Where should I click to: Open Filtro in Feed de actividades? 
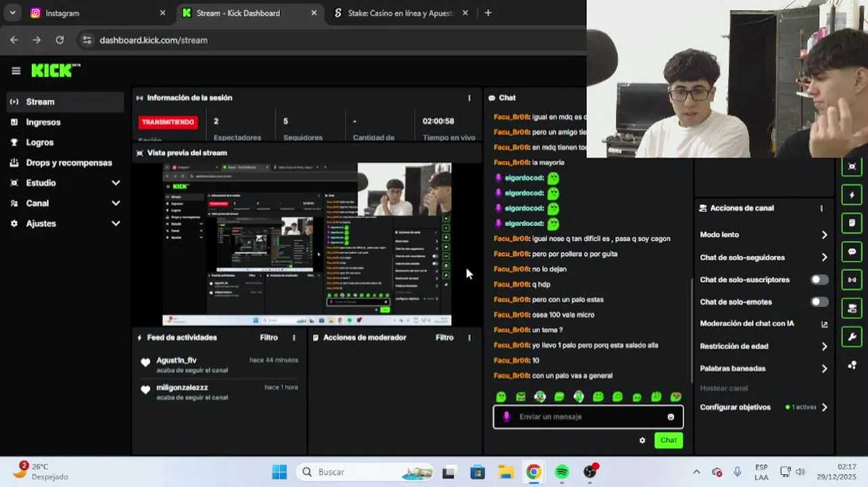(269, 338)
